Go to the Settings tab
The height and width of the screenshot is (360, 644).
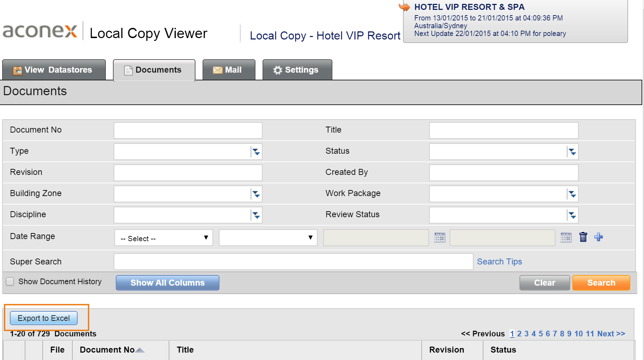[297, 70]
